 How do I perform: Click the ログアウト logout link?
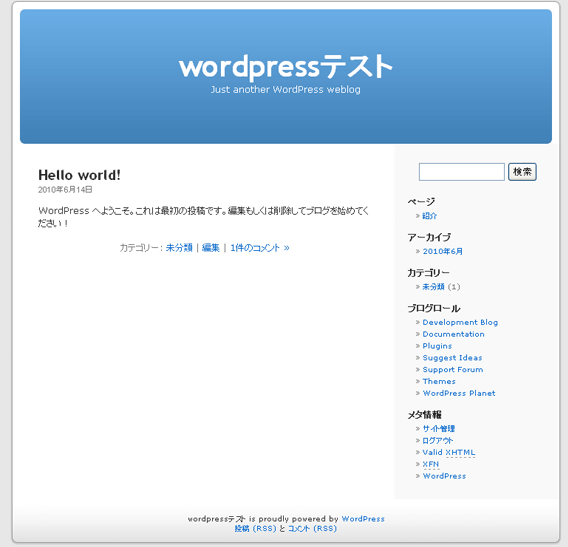point(438,441)
